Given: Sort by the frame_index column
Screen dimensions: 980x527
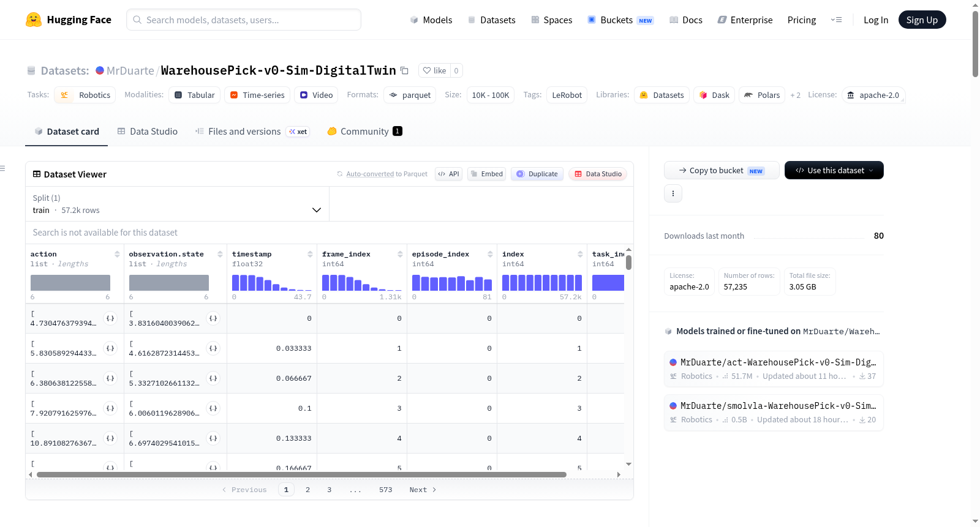Looking at the screenshot, I should [400, 254].
